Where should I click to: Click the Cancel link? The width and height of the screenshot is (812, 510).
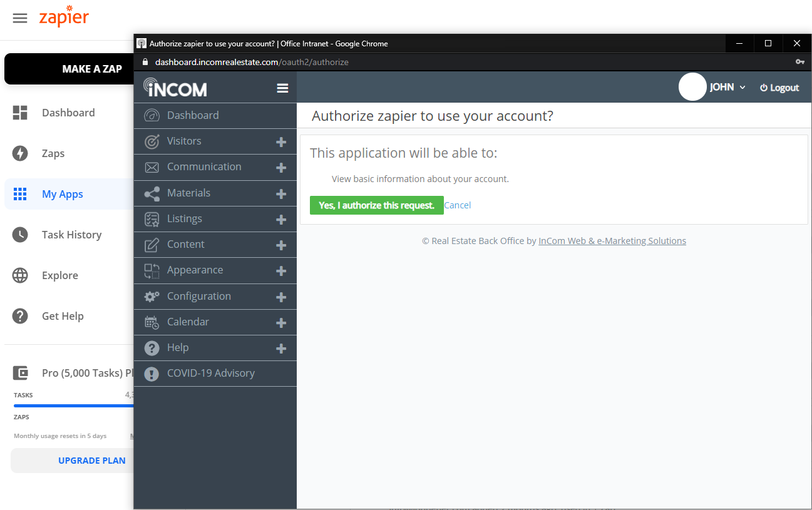click(457, 205)
